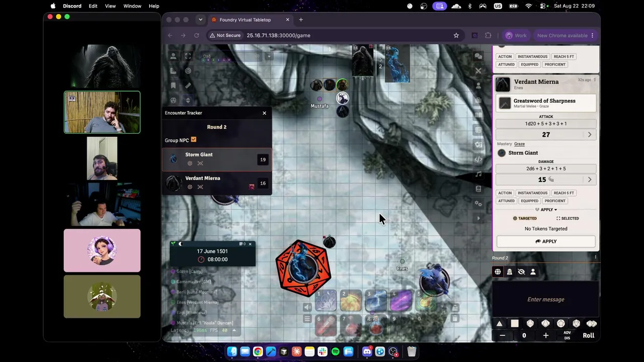644x362 pixels.
Task: Open the dice d20 scene control
Action: pos(173,100)
